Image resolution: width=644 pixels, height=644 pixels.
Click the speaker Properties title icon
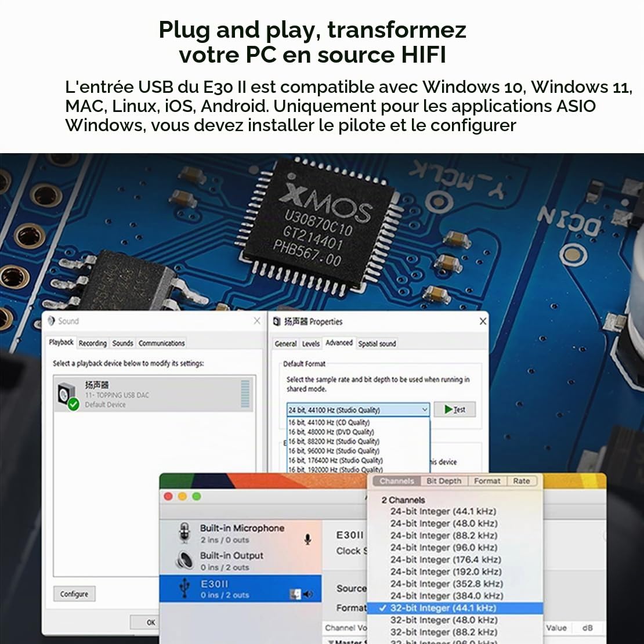point(277,321)
